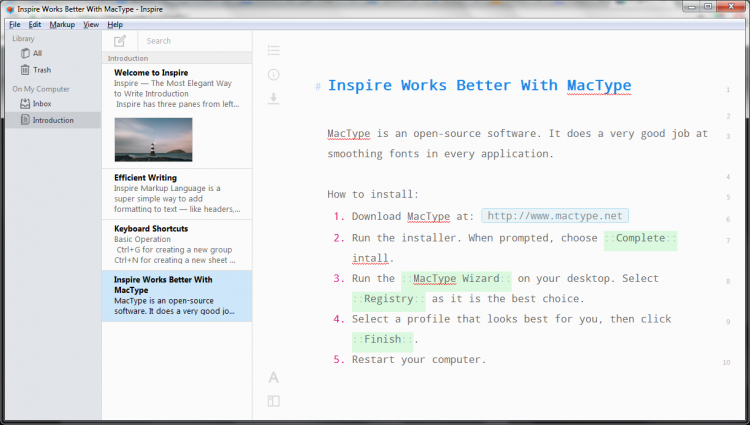Select Inbox under On My Computer
The height and width of the screenshot is (425, 750).
tap(53, 103)
